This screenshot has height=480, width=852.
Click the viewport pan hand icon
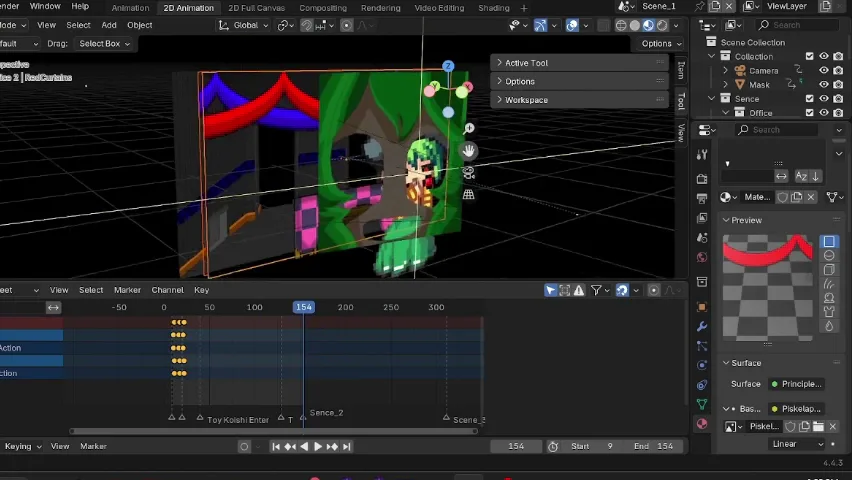[468, 151]
